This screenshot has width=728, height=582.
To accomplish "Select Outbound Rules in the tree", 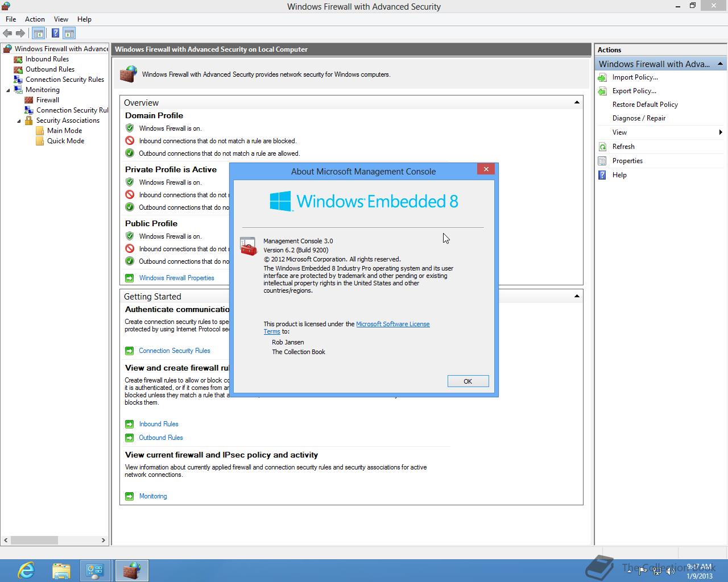I will coord(50,69).
